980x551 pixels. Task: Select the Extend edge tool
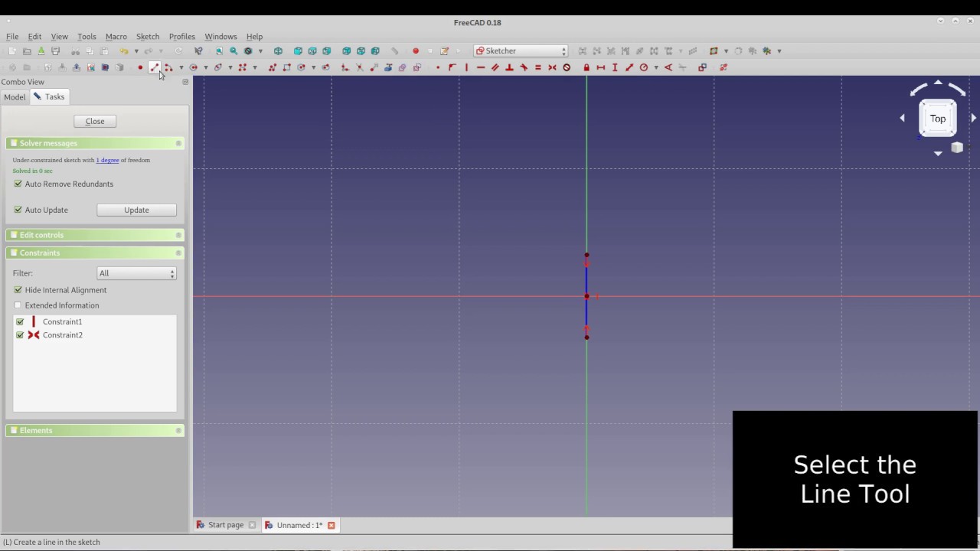[374, 67]
